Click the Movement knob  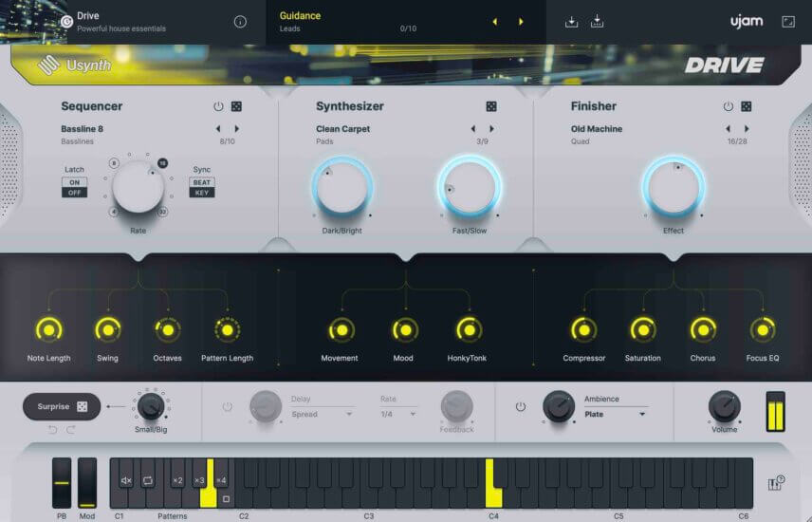click(x=341, y=329)
